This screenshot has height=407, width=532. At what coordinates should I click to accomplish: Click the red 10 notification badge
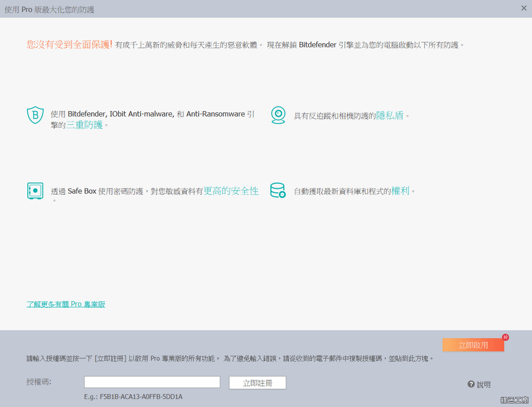tap(505, 337)
